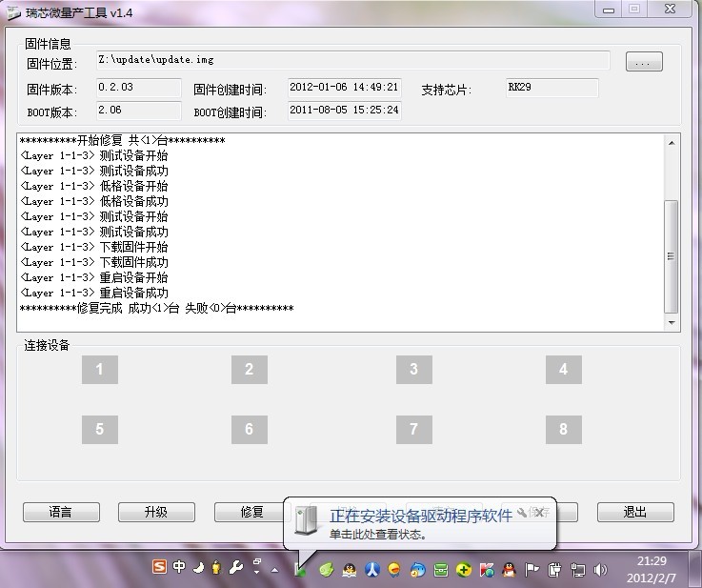Click the log line 低格设备开始

click(94, 186)
